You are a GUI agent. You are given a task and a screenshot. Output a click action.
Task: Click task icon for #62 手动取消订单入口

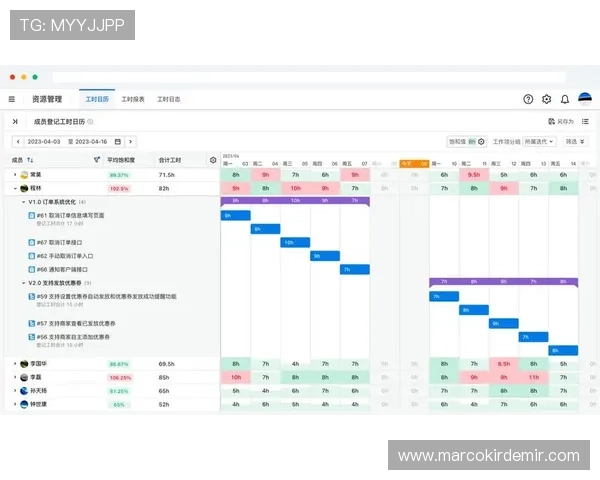(x=32, y=256)
